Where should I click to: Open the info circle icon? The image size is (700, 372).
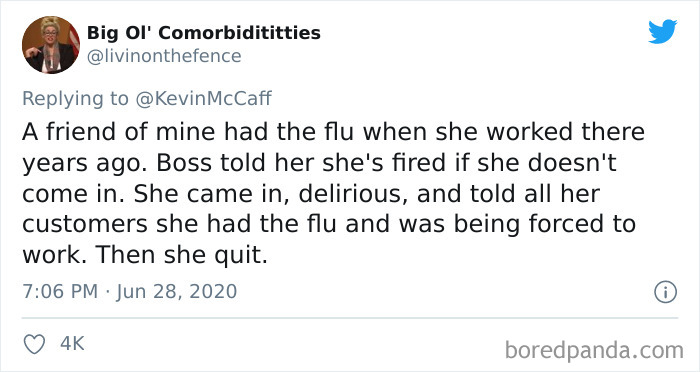click(666, 292)
